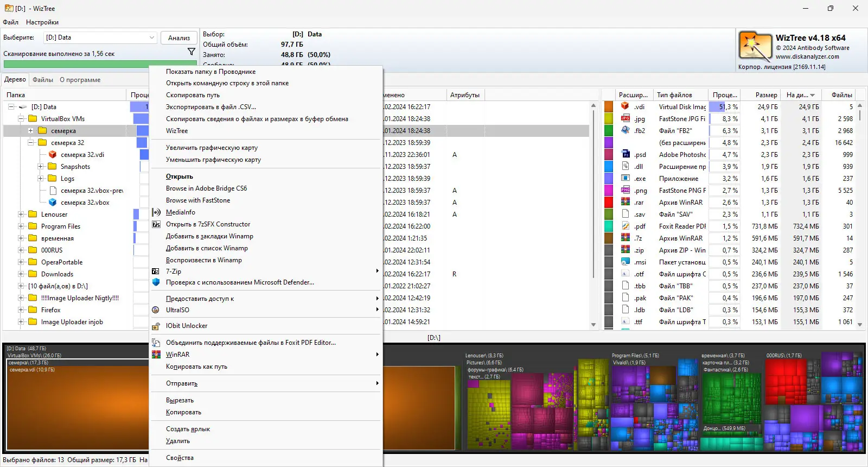
Task: Click the Microsoft Defender shield icon
Action: tap(156, 282)
